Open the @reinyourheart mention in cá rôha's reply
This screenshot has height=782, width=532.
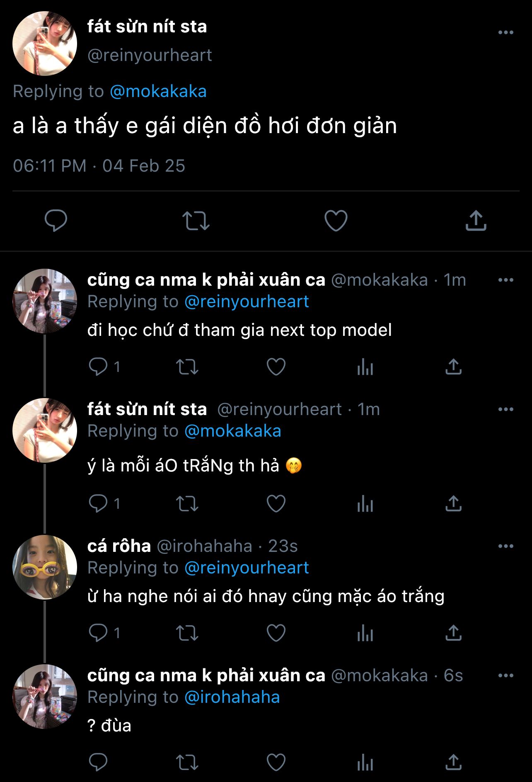tap(247, 568)
